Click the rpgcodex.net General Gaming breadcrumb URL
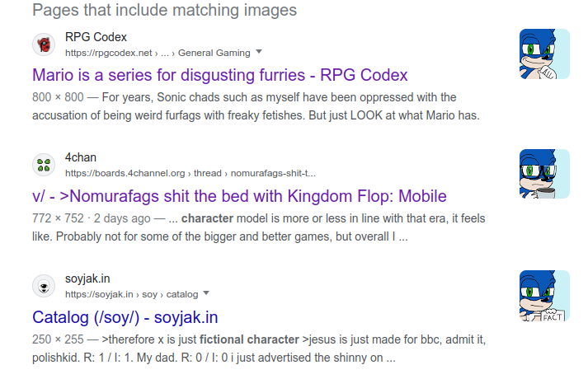This screenshot has width=588, height=379. (157, 53)
